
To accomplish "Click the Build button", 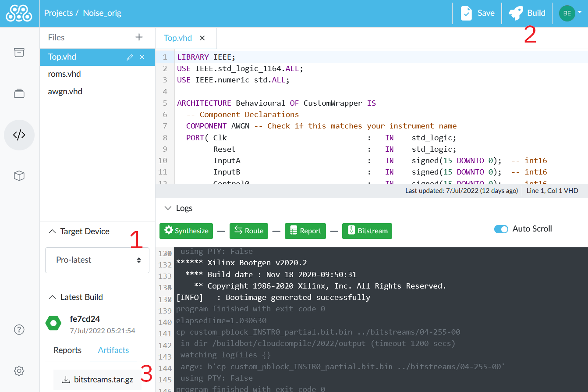I will (x=527, y=13).
